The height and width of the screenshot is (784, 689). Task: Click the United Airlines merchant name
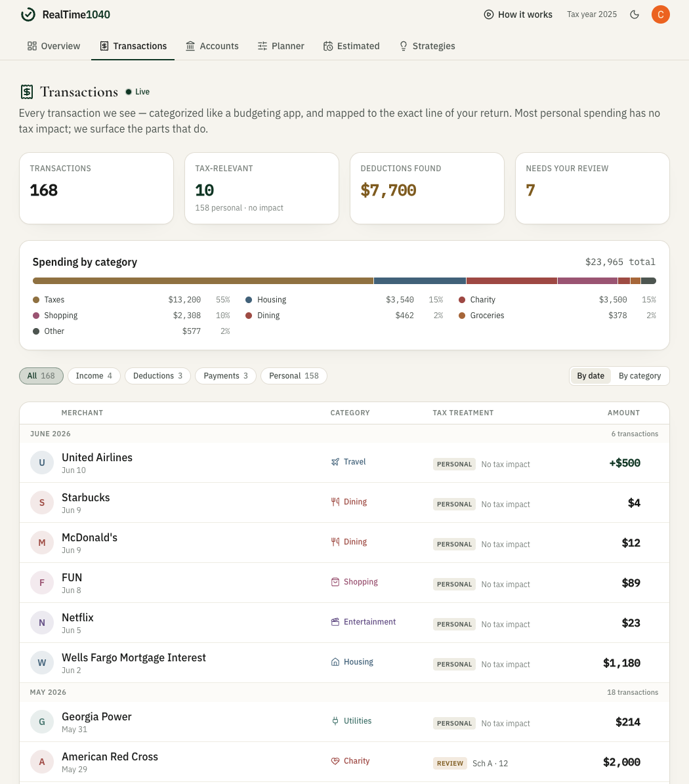tap(97, 457)
